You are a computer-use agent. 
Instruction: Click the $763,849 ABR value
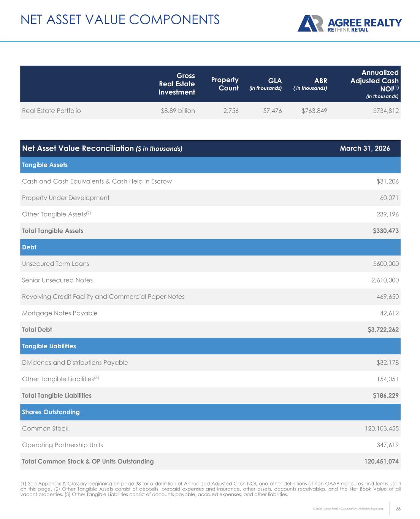(x=314, y=111)
